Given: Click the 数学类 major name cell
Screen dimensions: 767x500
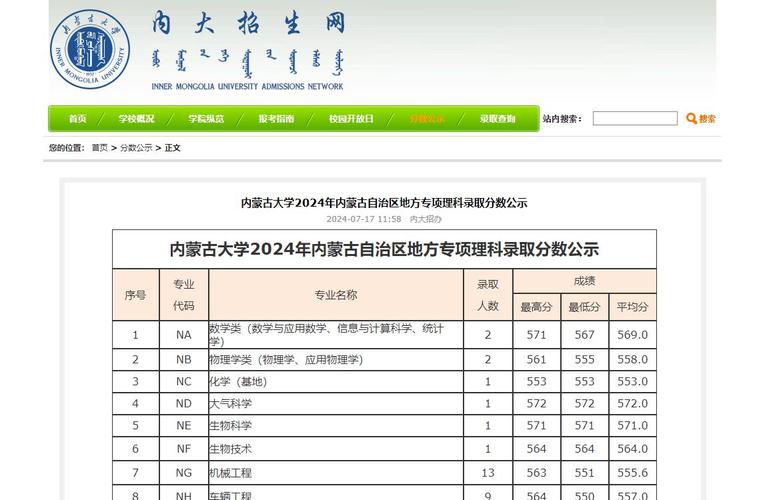Looking at the screenshot, I should coord(336,335).
